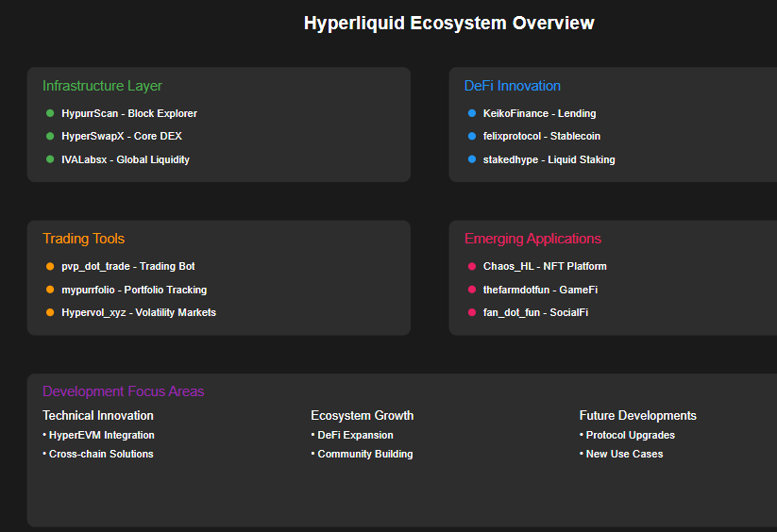
Task: Click the Community Building bullet
Action: tap(363, 454)
